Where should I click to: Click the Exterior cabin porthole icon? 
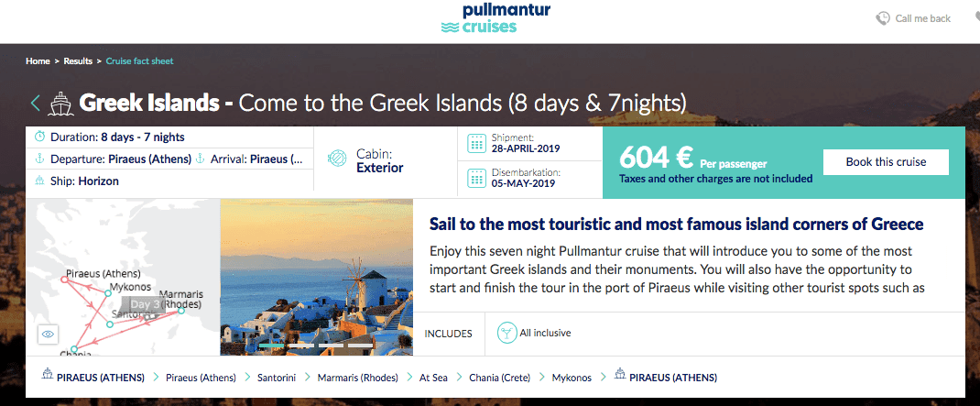point(337,161)
